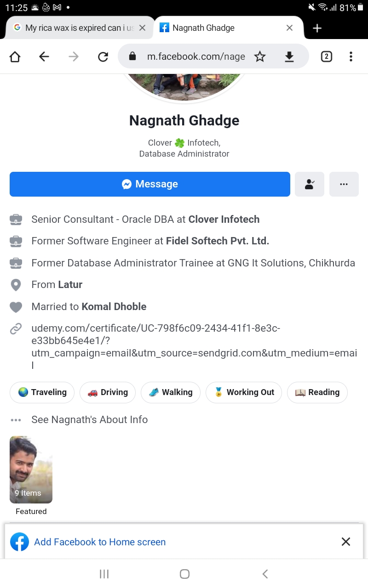The height and width of the screenshot is (588, 368).
Task: Send a message to Nagnath Ghadge
Action: click(x=150, y=184)
